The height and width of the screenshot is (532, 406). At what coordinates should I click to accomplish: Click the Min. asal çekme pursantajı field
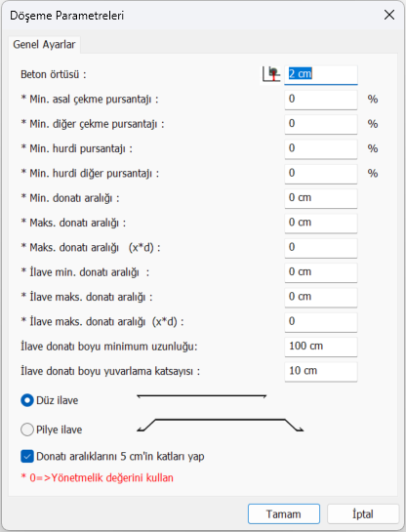[321, 100]
